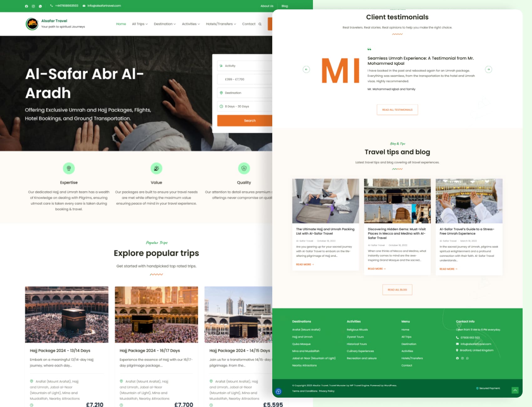Screen dimensions: 532x407
Task: Click the Quality feature icon
Action: point(244,168)
